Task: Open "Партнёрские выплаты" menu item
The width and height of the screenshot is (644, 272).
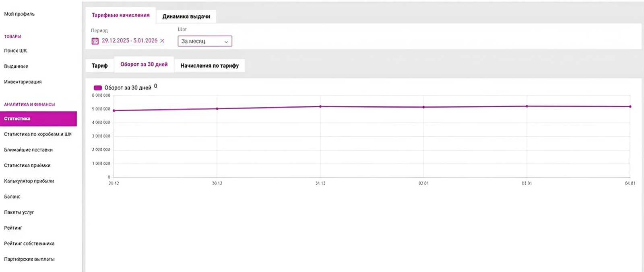Action: coord(29,259)
